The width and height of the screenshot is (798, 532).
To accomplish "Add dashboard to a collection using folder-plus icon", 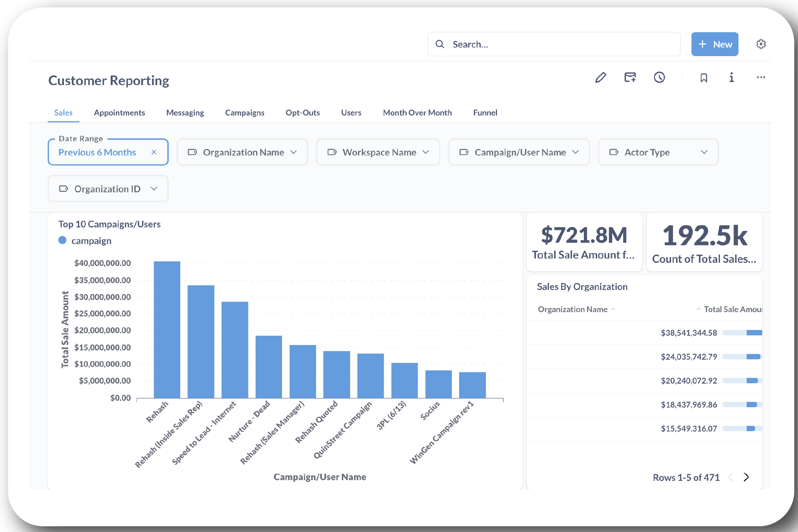I will click(x=630, y=78).
